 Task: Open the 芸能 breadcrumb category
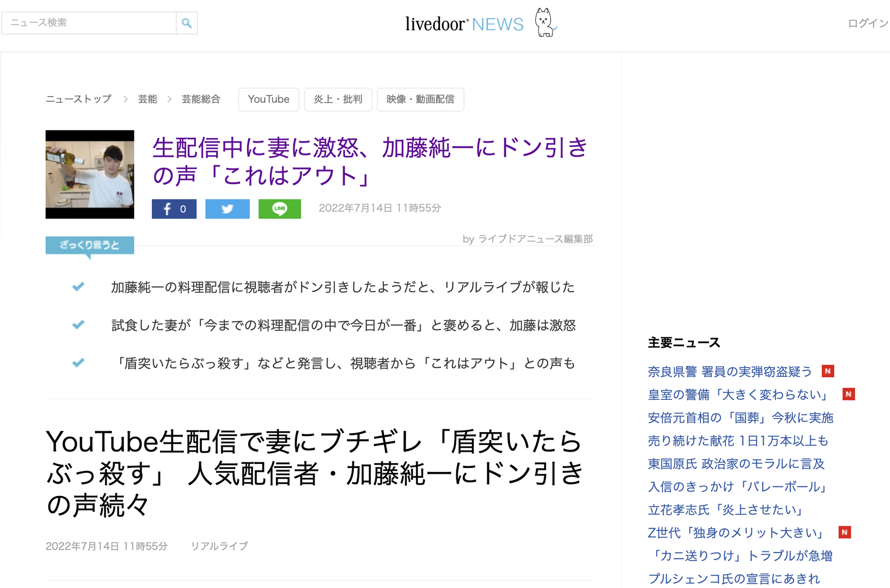pyautogui.click(x=148, y=99)
